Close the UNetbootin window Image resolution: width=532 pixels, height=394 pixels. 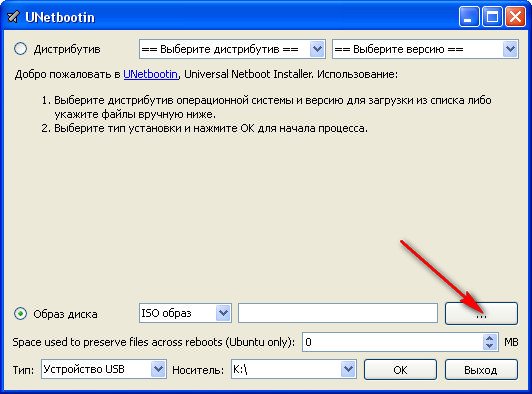point(515,17)
